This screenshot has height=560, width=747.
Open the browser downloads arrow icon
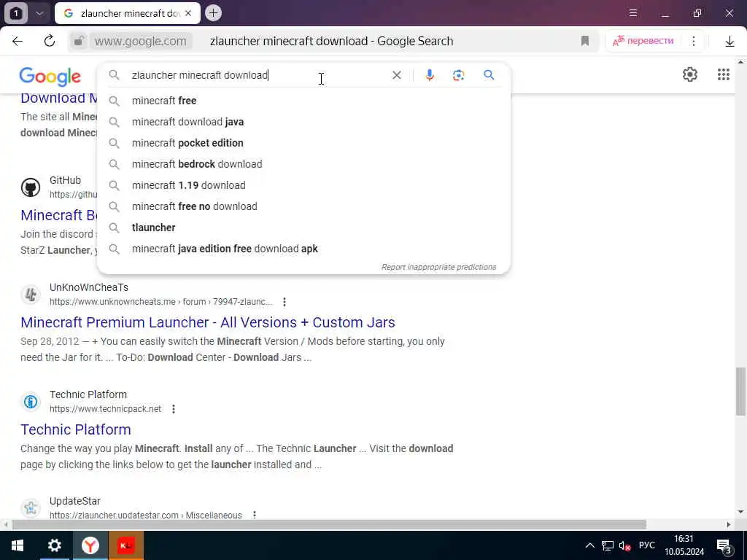[729, 42]
